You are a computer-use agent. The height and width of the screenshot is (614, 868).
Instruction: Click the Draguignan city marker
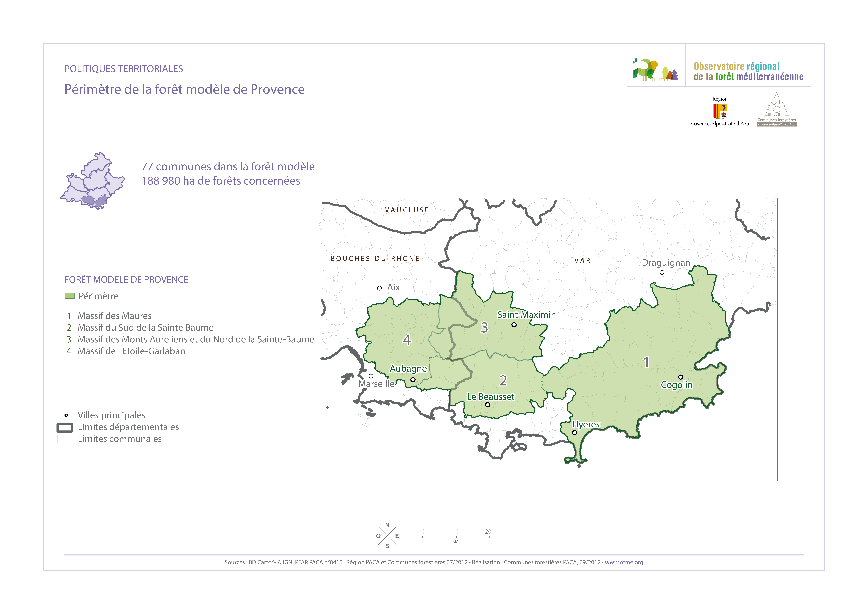pos(662,272)
